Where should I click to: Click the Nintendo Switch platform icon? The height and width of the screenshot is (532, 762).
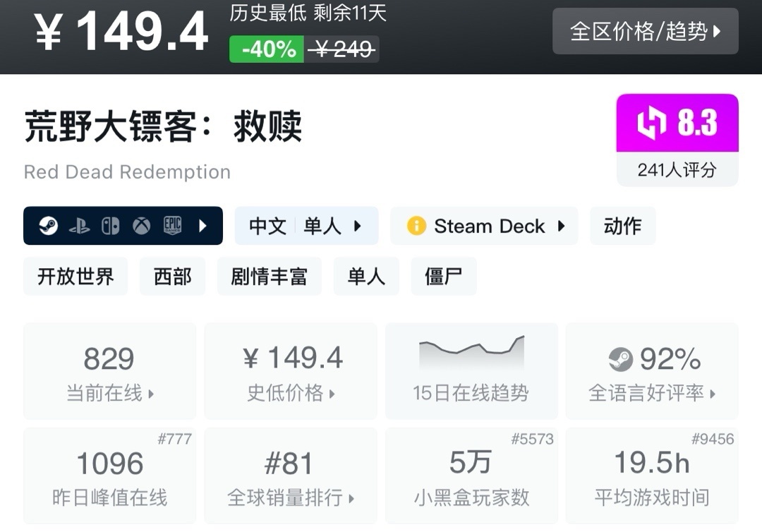(110, 226)
